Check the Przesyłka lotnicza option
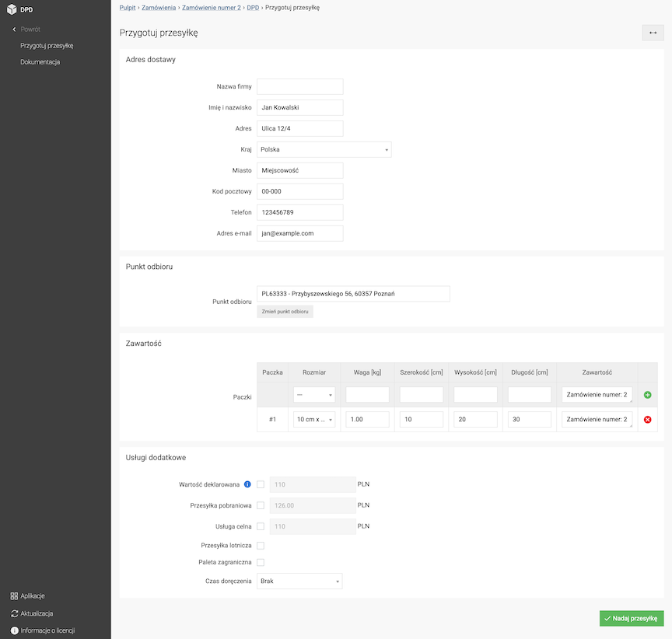672x639 pixels. click(x=261, y=546)
